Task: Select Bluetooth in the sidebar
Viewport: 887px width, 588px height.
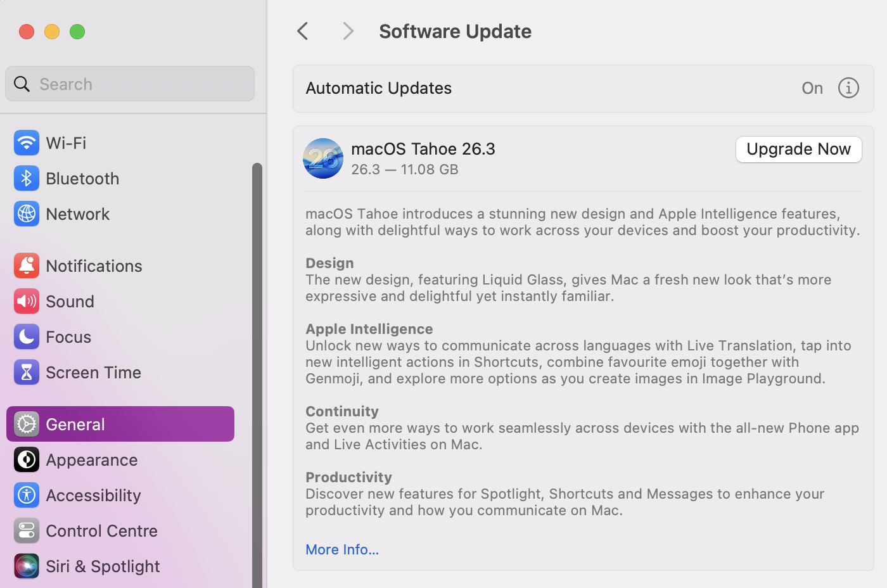Action: (x=82, y=179)
